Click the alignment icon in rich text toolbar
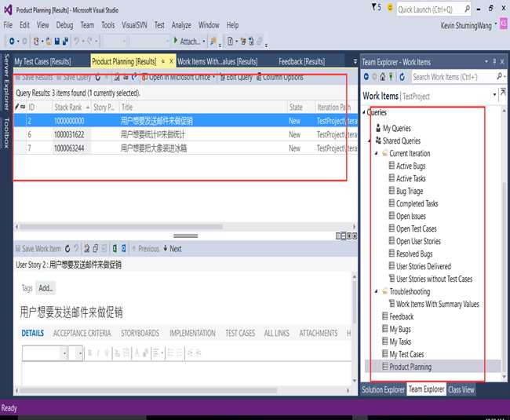This screenshot has width=510, height=420. point(158,353)
